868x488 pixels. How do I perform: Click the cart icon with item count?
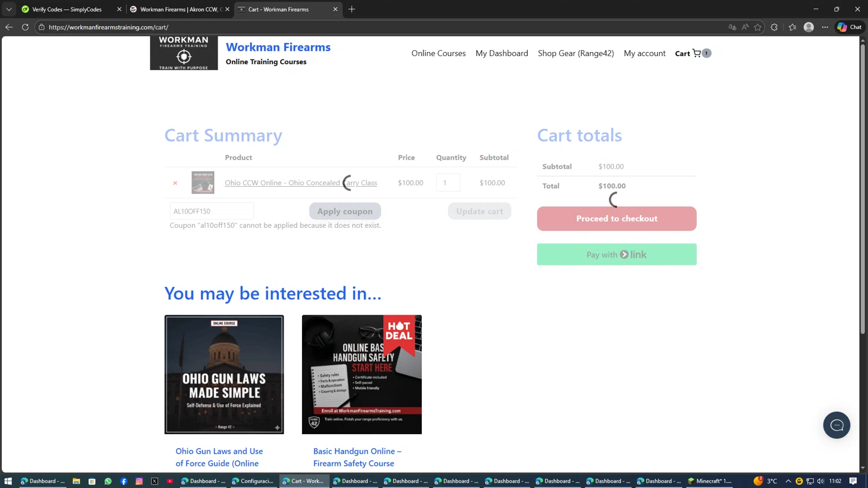click(x=701, y=53)
